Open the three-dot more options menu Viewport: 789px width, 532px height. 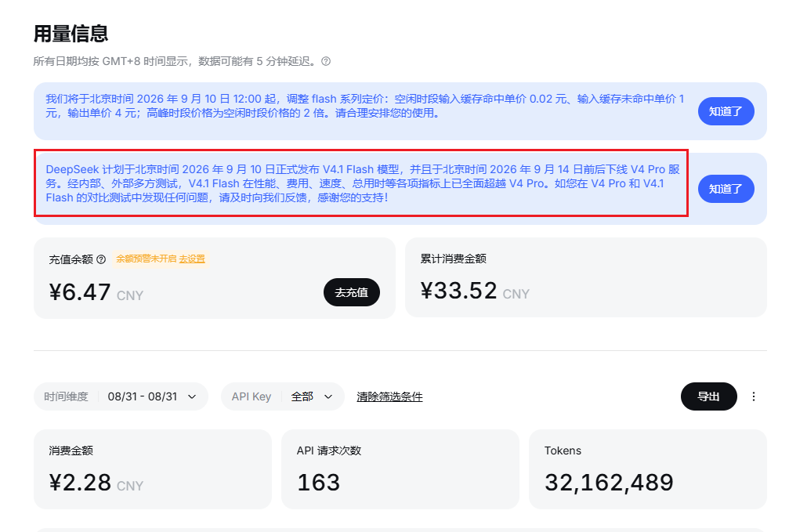coord(753,396)
